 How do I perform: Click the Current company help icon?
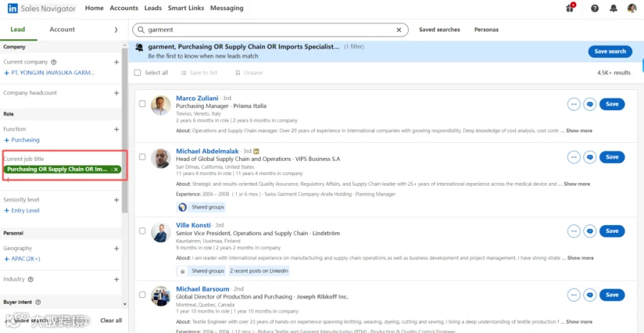[x=54, y=62]
